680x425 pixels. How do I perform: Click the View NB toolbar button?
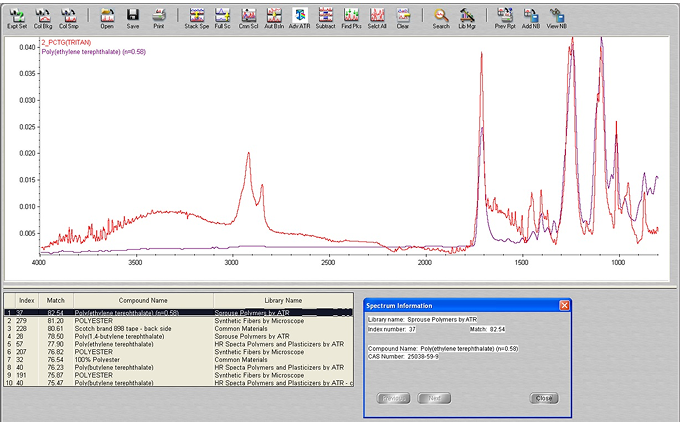point(557,17)
